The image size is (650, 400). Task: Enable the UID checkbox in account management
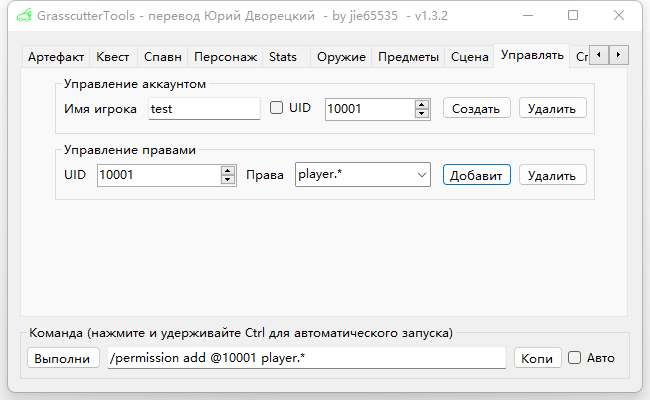coord(277,108)
